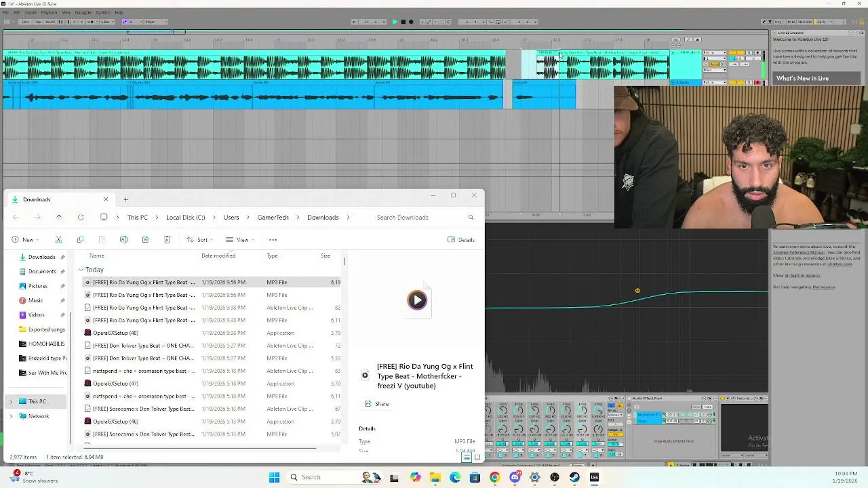Click the Rename icon in Explorer toolbar
This screenshot has width=868, height=488.
(x=123, y=239)
